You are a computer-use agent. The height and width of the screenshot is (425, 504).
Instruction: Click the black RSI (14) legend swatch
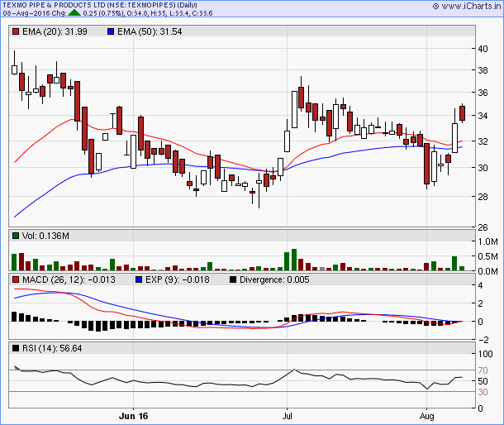[x=16, y=348]
